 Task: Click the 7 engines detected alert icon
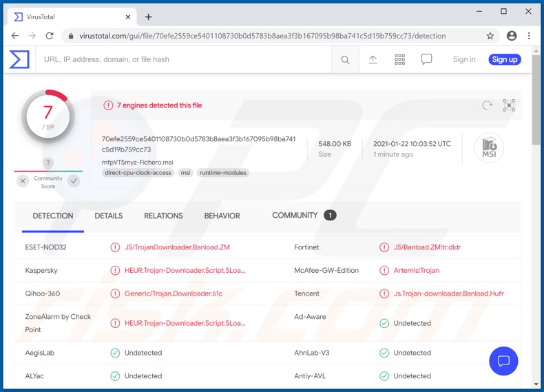108,105
